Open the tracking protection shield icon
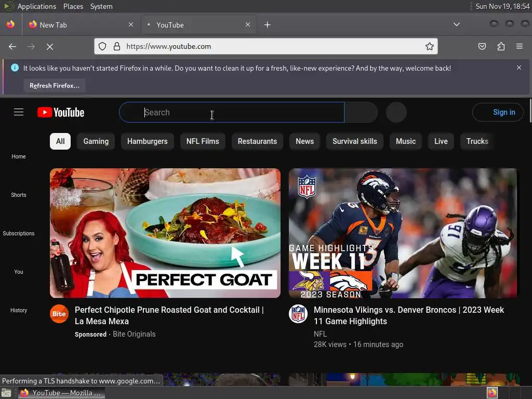Image resolution: width=532 pixels, height=399 pixels. click(x=102, y=46)
